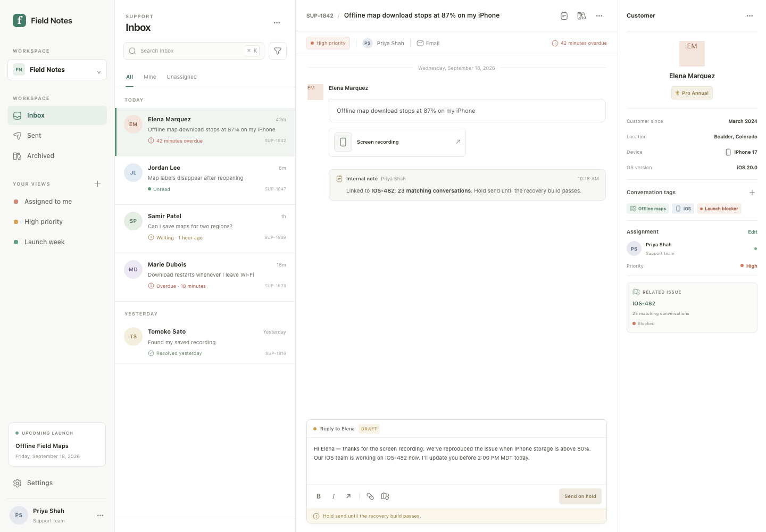Open Samir Patel conversation
The width and height of the screenshot is (766, 532).
(x=205, y=229)
